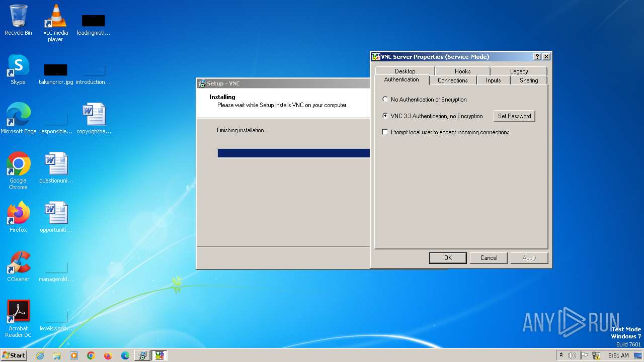
Task: Click Internet Explorer in the taskbar
Action: click(x=40, y=355)
